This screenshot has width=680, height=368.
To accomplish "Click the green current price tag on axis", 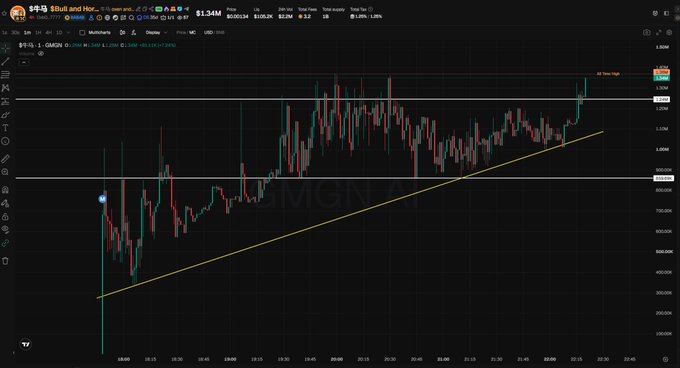I will [x=662, y=78].
